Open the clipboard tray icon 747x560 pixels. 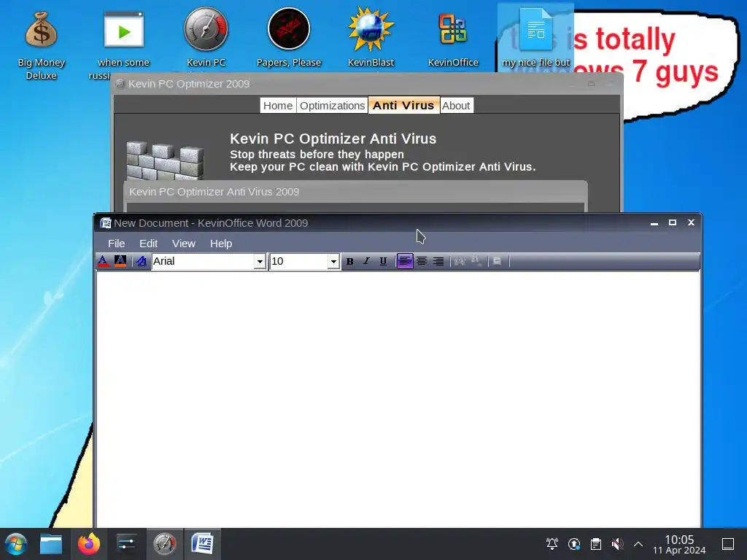click(595, 544)
